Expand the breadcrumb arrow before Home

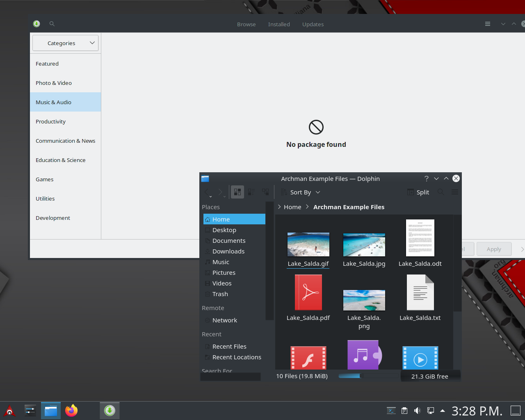pos(279,207)
